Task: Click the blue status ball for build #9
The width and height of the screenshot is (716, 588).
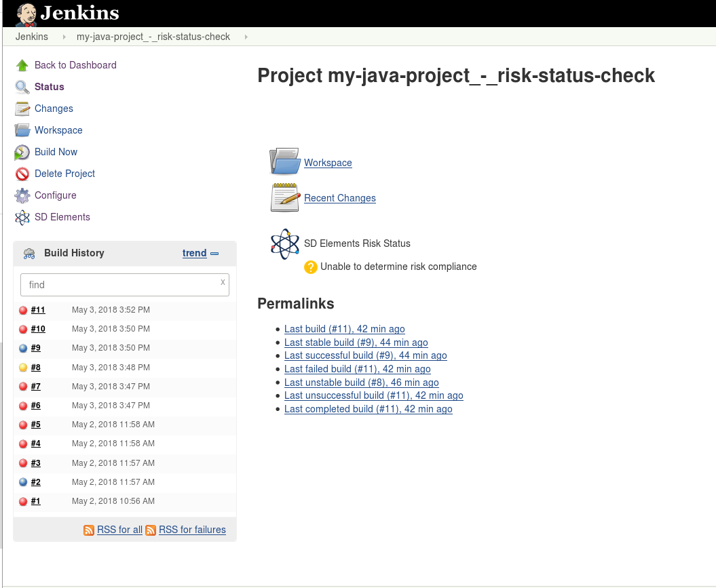Action: click(x=23, y=348)
